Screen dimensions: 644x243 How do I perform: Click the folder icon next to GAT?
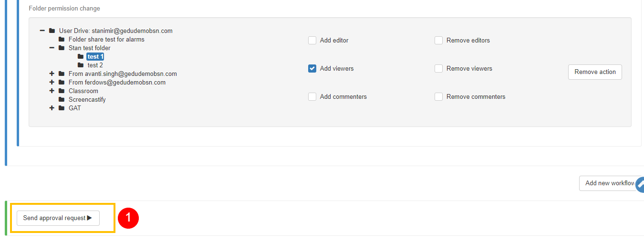(62, 108)
